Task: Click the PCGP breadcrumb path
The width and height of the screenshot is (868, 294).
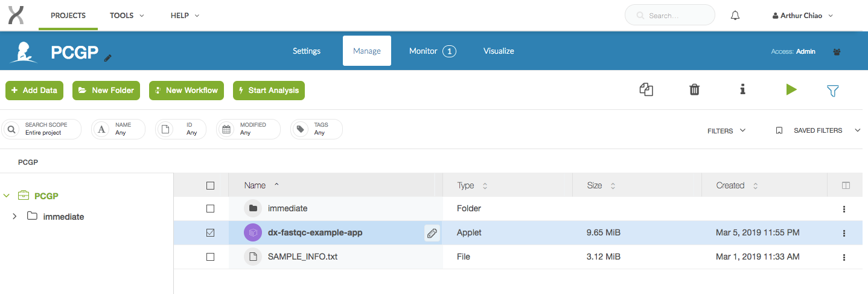Action: click(x=28, y=162)
